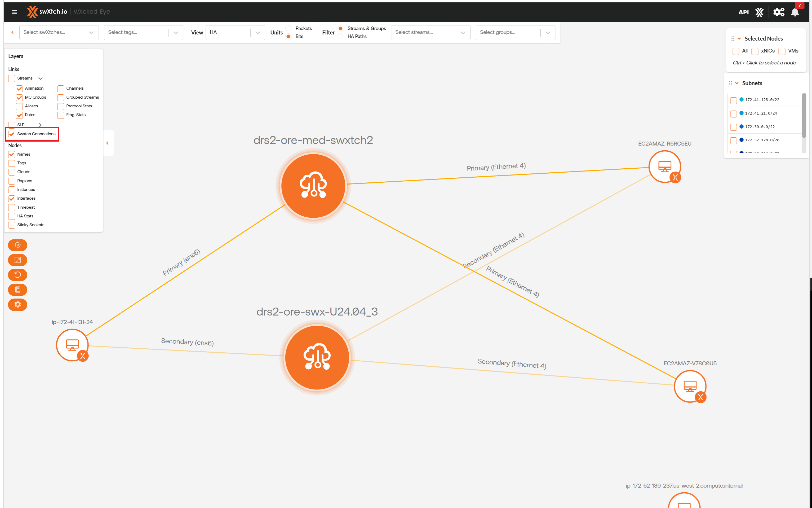Click the notifications bell icon
Image resolution: width=812 pixels, height=508 pixels.
[795, 12]
